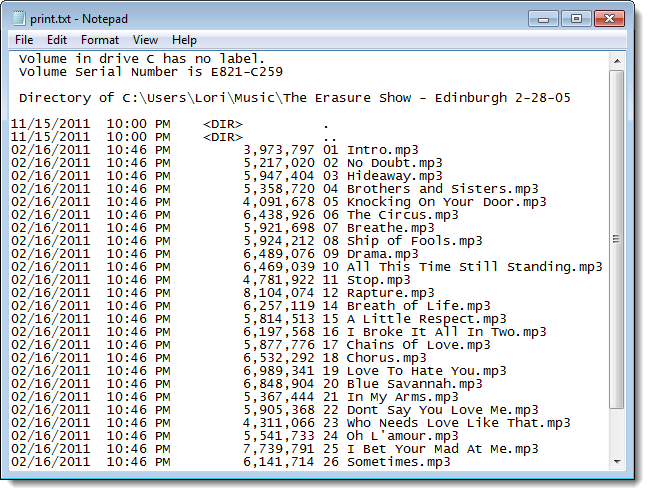This screenshot has width=650, height=495.
Task: Click the scrollbar up arrow
Action: point(617,61)
